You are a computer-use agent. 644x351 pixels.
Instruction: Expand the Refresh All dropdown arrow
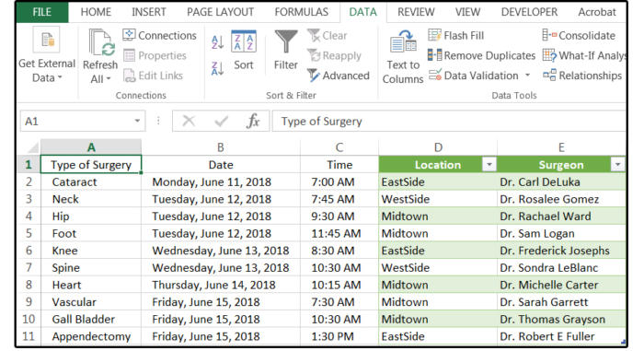(109, 78)
